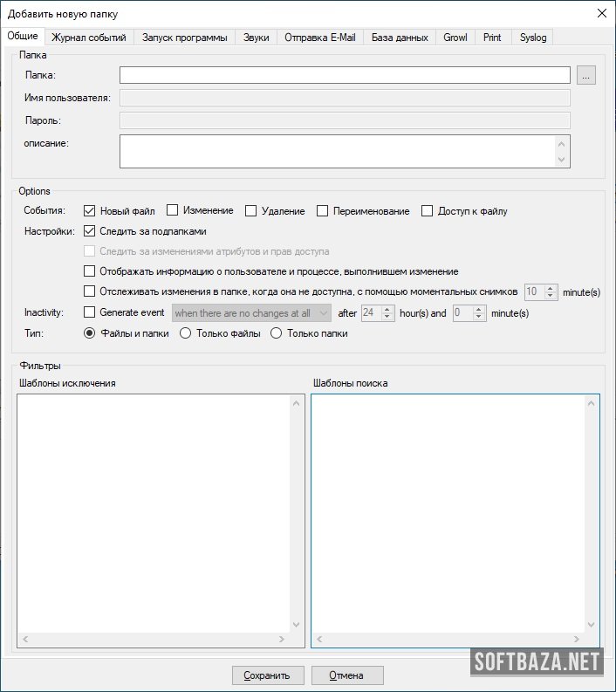The image size is (616, 692).
Task: Click the browse folder ellipsis button
Action: pos(586,76)
